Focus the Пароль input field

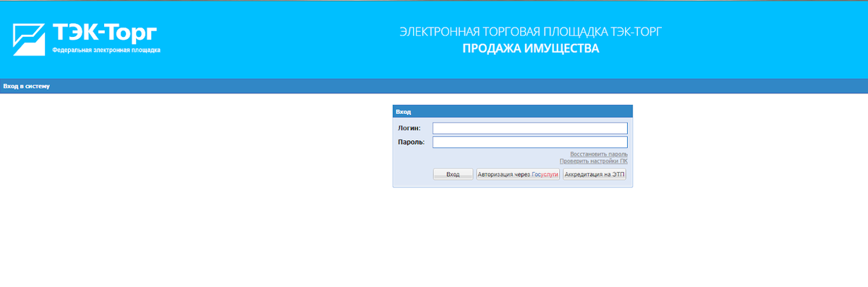pos(529,142)
